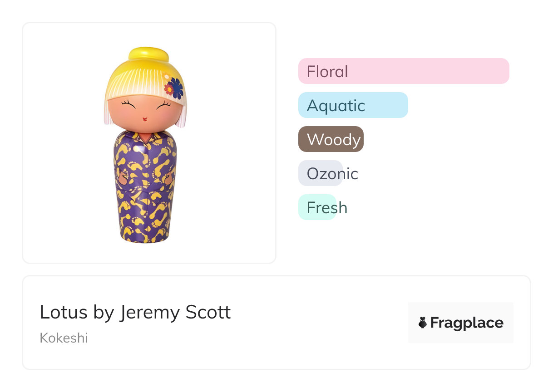Screen dimensions: 553x392
Task: Select the Floral accord bar
Action: point(403,71)
